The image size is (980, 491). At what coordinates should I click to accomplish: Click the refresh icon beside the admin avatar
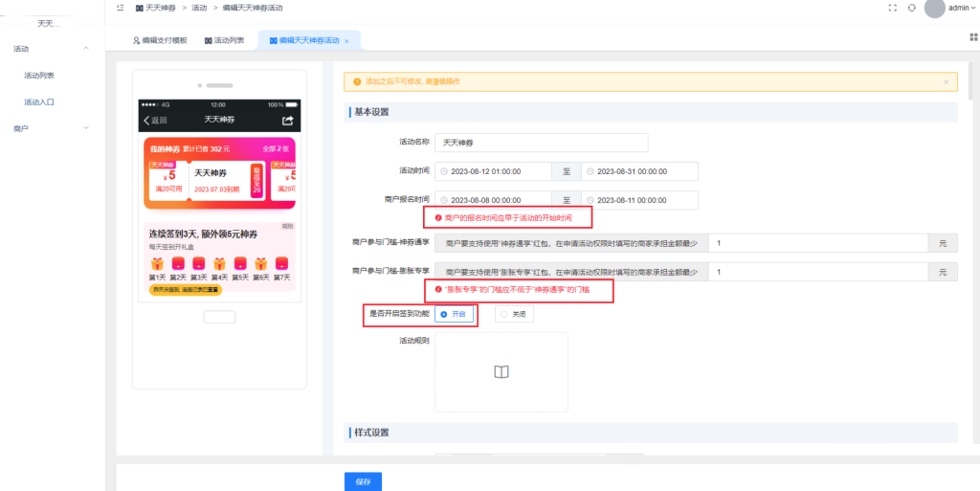(911, 8)
